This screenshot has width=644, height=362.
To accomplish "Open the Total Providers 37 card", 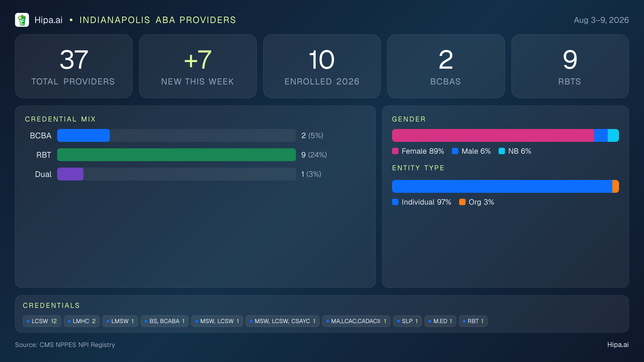I will (74, 66).
